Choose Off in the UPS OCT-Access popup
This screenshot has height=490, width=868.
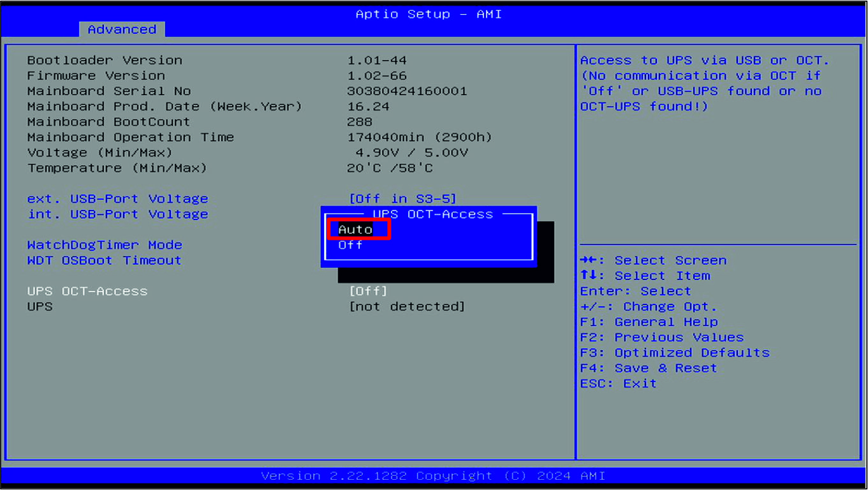point(350,245)
